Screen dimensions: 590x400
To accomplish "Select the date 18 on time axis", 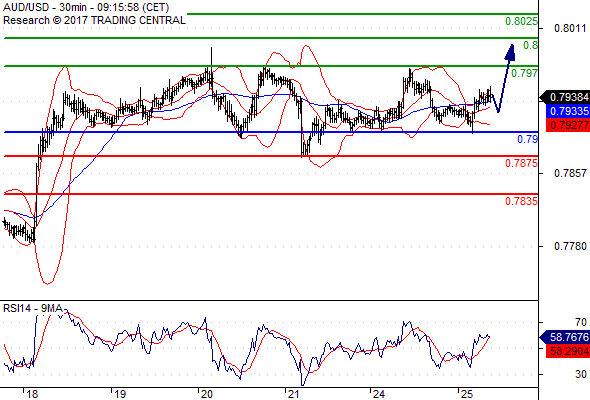I will click(32, 394).
